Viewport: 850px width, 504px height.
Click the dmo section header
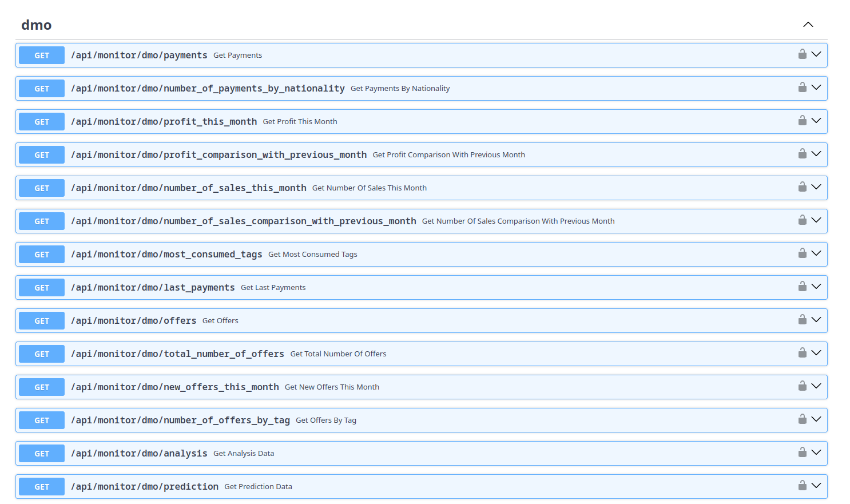[x=36, y=25]
